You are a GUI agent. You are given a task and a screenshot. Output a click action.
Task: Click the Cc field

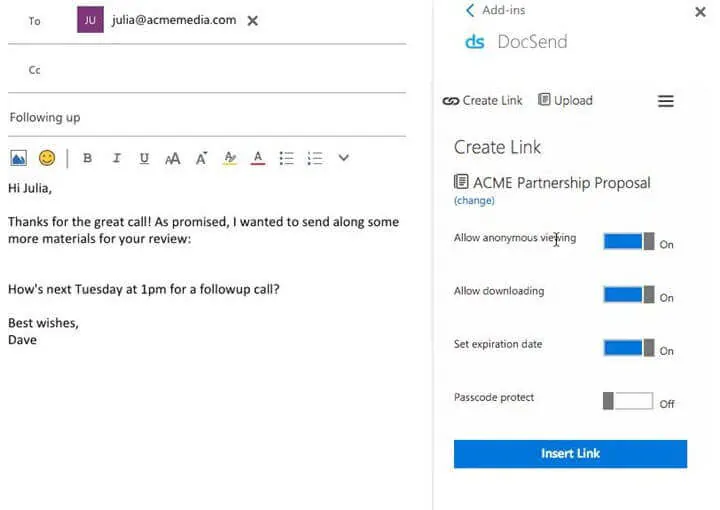[x=207, y=70]
